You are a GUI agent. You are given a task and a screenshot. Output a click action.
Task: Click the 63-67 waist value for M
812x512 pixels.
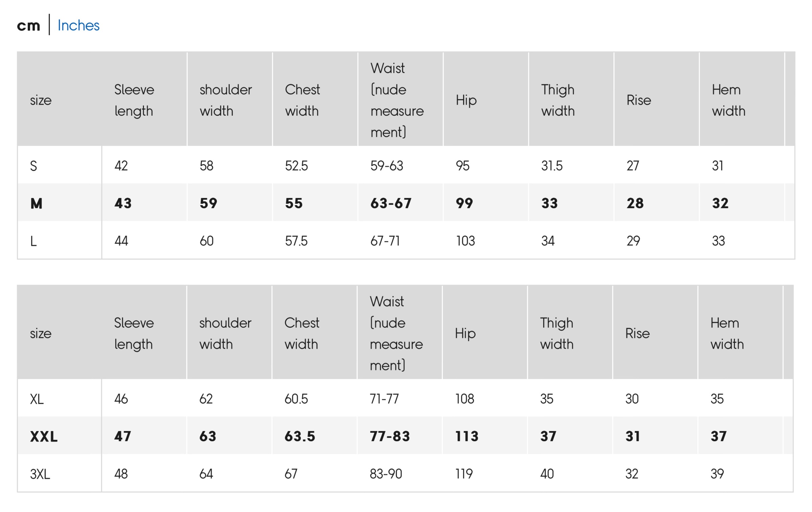391,203
